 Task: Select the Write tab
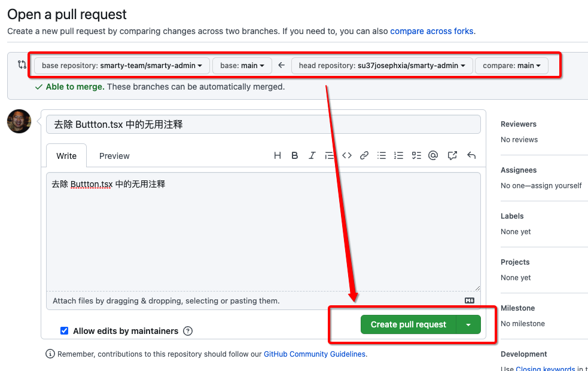click(x=66, y=156)
